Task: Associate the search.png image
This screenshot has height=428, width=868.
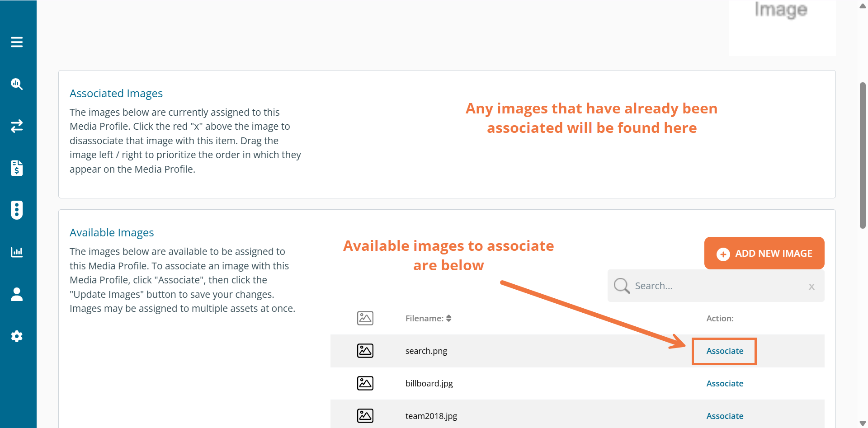Action: pos(724,351)
